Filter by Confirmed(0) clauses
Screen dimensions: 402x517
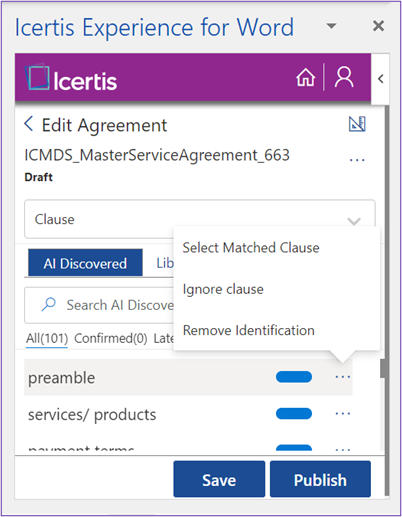pyautogui.click(x=111, y=338)
